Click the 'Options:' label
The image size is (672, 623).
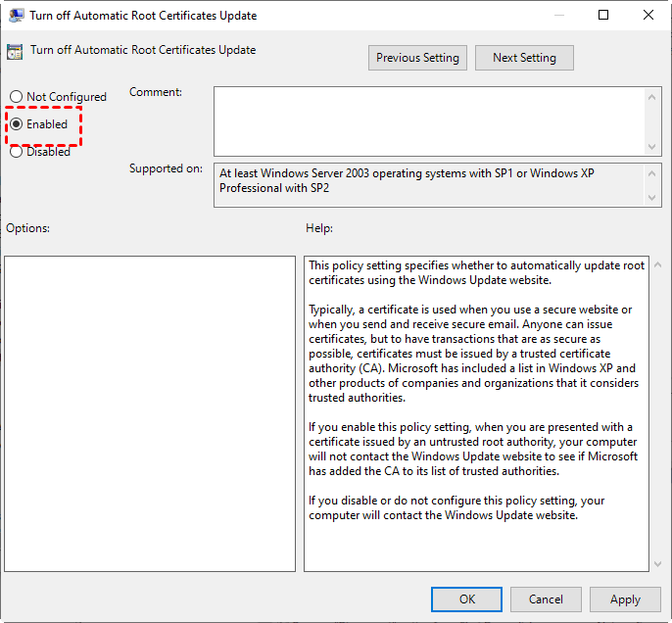(27, 228)
